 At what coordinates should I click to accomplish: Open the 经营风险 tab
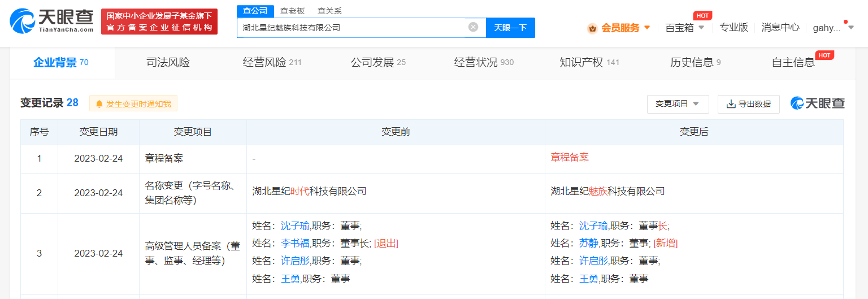coord(272,63)
